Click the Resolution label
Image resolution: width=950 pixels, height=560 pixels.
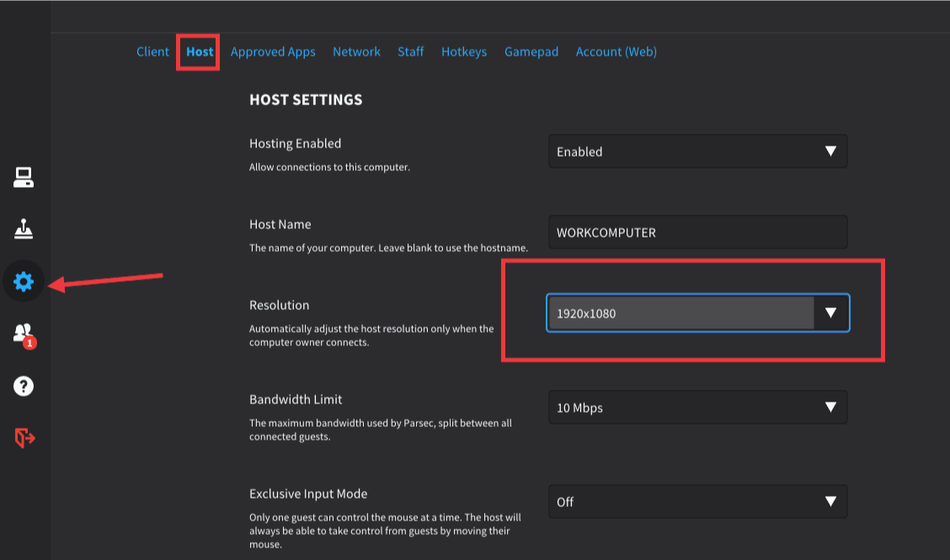click(x=280, y=305)
